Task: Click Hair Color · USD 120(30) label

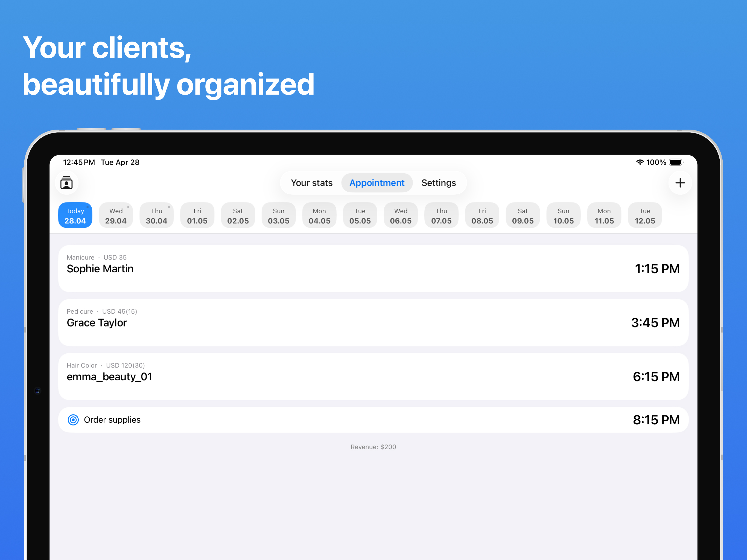Action: click(x=106, y=366)
